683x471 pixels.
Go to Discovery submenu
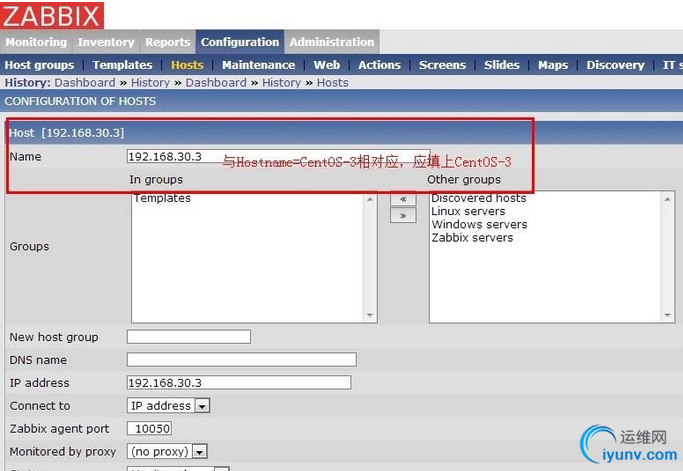615,65
